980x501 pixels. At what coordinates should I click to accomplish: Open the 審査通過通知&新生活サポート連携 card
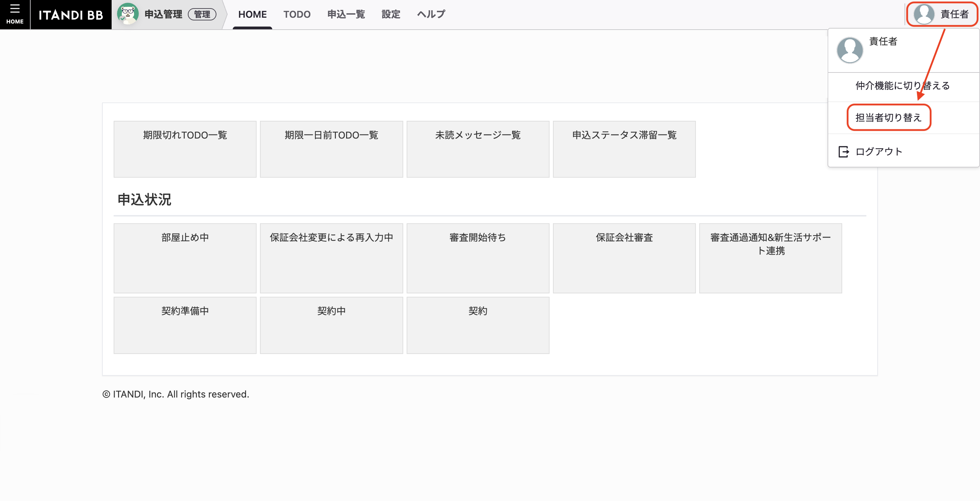pyautogui.click(x=771, y=258)
